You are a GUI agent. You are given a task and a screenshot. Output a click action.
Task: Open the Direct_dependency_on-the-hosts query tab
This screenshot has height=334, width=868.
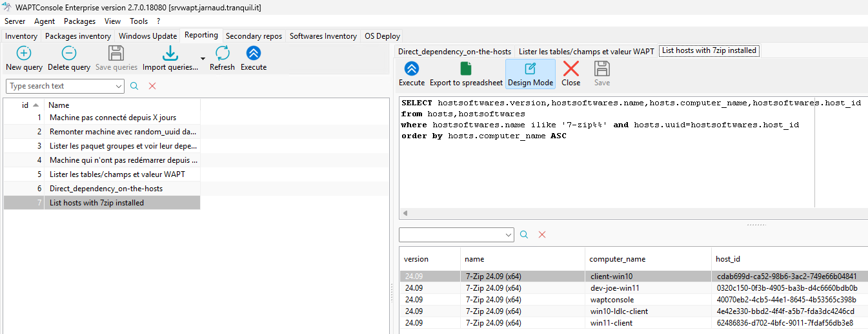coord(454,51)
